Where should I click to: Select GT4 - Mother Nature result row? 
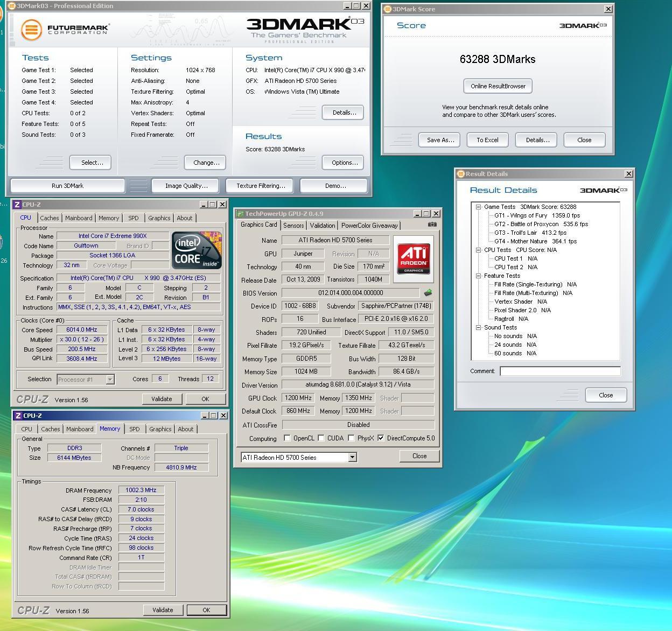(535, 241)
